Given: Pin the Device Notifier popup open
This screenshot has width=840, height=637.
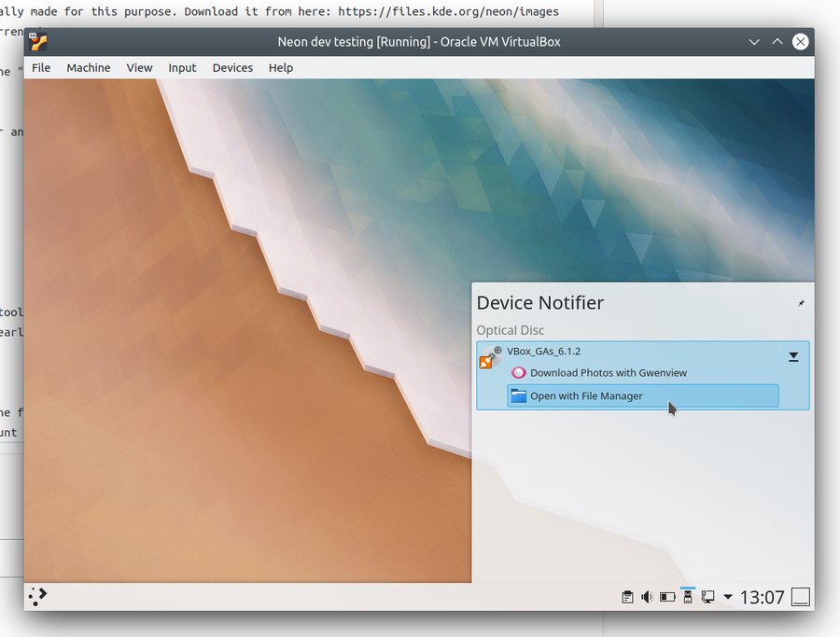Looking at the screenshot, I should point(800,303).
